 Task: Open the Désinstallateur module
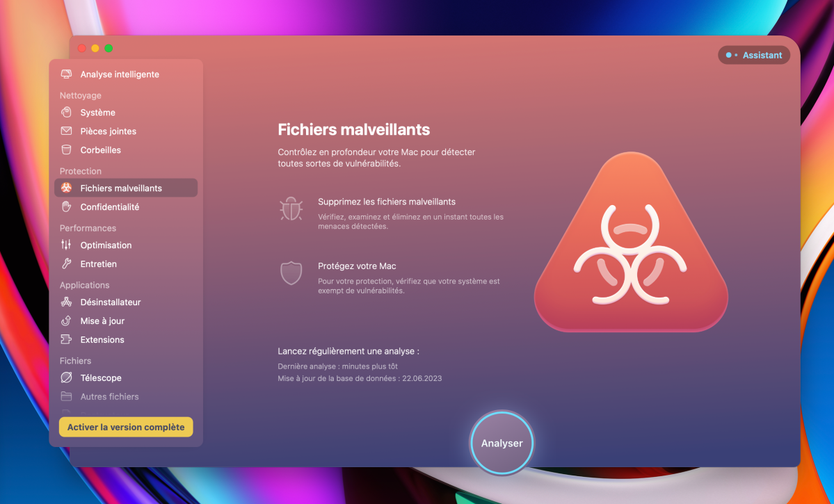click(x=126, y=302)
